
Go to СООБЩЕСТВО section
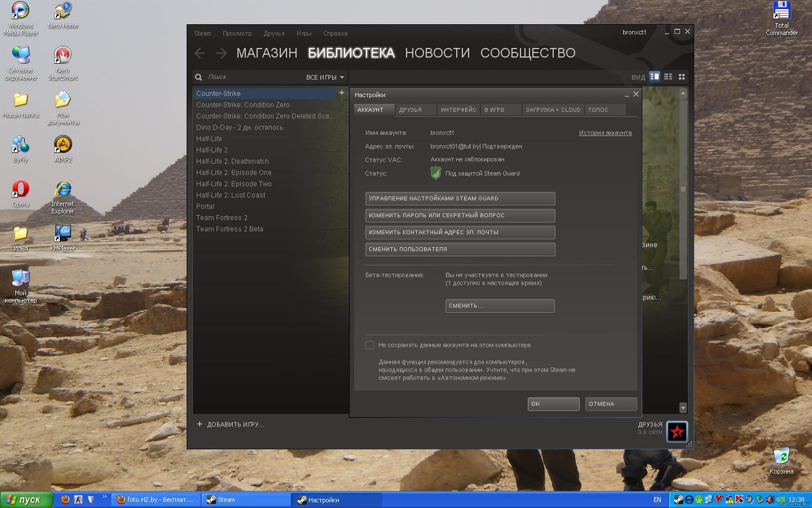528,53
